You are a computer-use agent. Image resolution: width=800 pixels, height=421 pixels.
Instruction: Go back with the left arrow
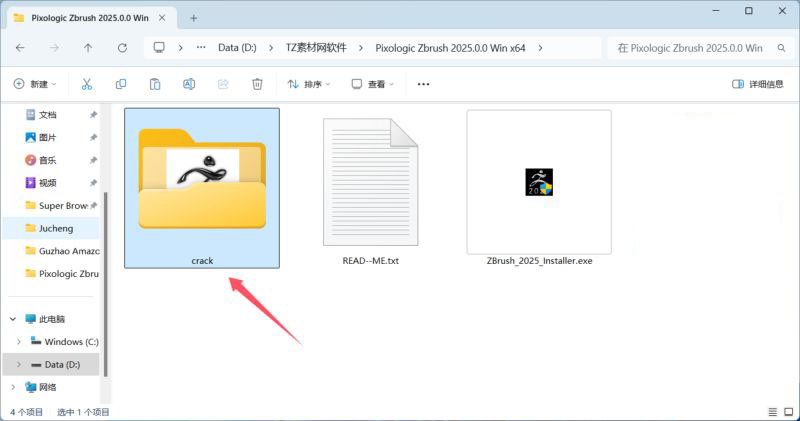(20, 48)
